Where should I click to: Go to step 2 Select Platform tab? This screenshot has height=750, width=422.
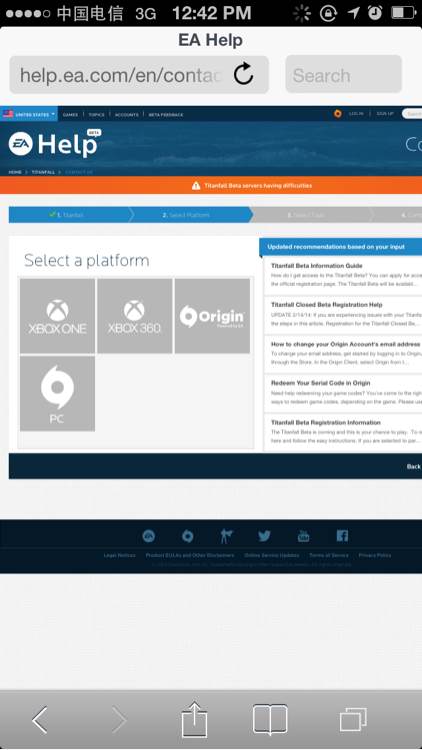tap(189, 215)
